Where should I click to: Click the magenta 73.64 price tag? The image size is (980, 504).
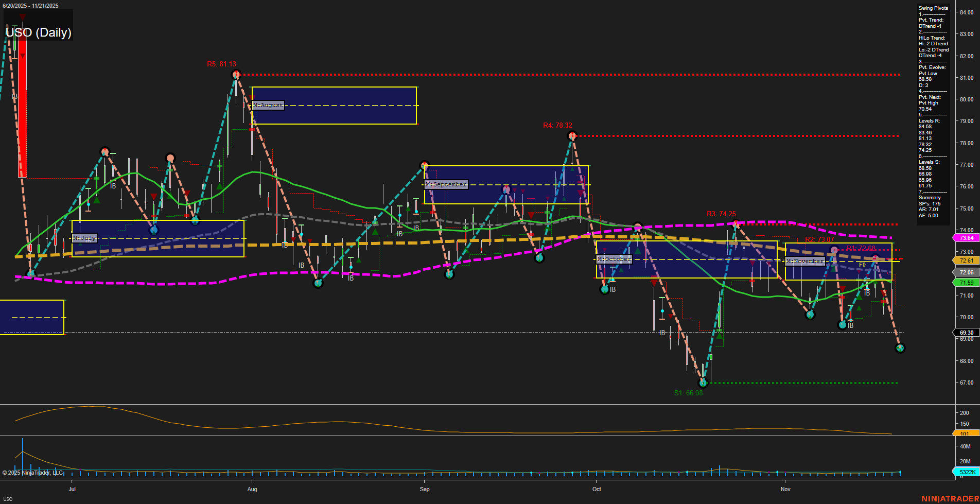pyautogui.click(x=966, y=238)
